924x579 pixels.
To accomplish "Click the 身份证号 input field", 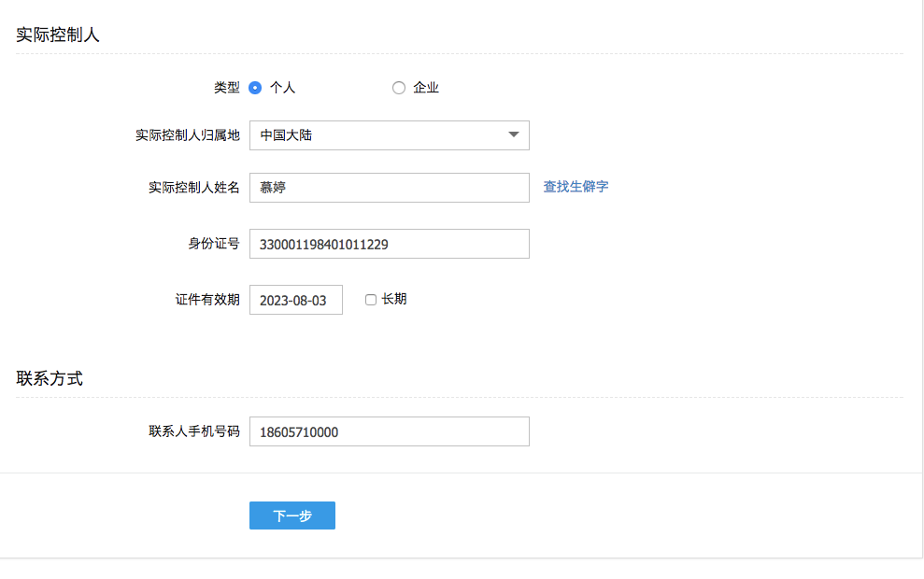I will pos(390,244).
